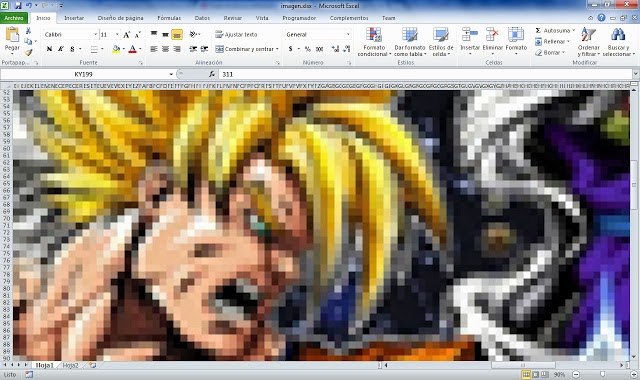Viewport: 640px width, 380px height.
Task: Click the Save icon in quick access toolbar
Action: click(18, 6)
